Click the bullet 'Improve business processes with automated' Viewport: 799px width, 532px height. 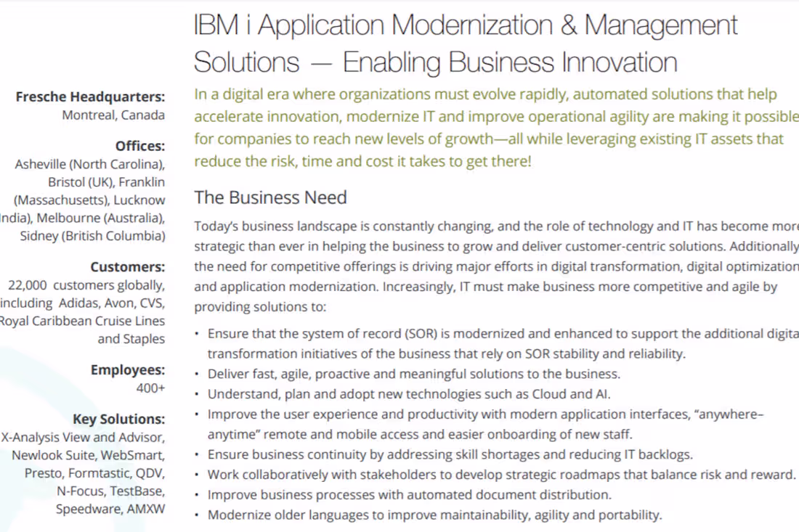click(409, 495)
